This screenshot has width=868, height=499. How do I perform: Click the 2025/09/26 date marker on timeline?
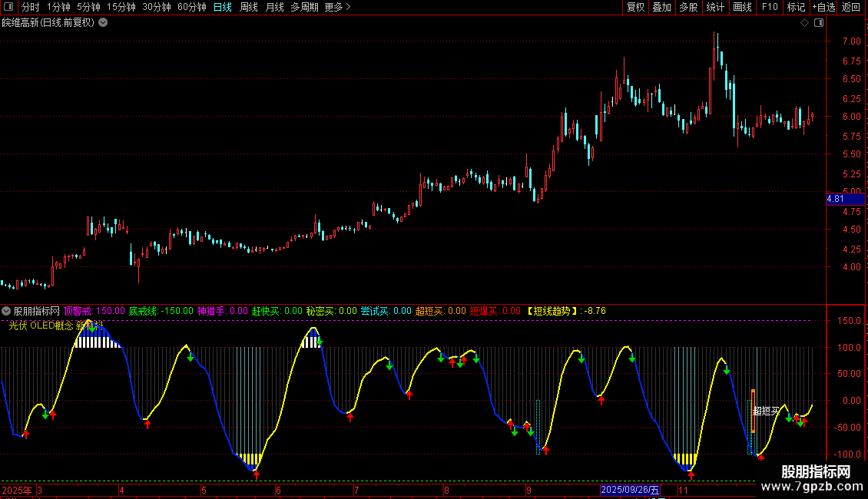click(630, 490)
